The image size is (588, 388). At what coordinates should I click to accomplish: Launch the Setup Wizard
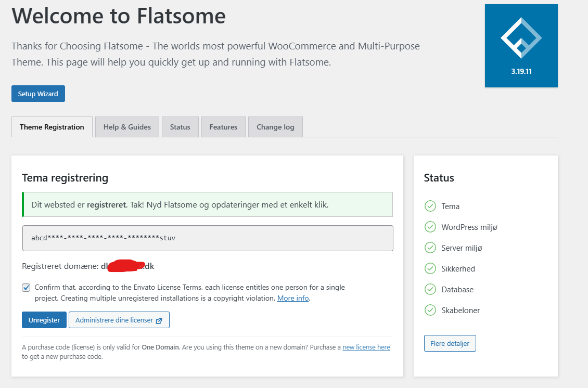38,94
